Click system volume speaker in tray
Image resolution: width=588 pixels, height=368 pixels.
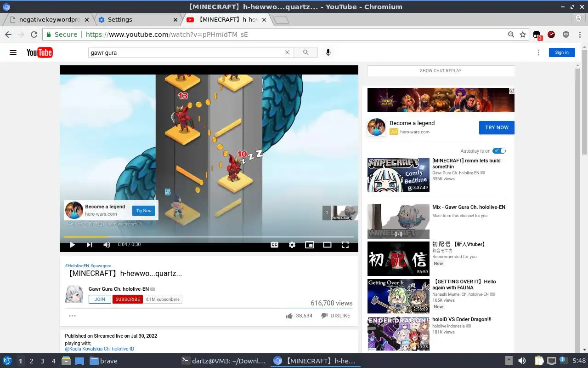522,361
